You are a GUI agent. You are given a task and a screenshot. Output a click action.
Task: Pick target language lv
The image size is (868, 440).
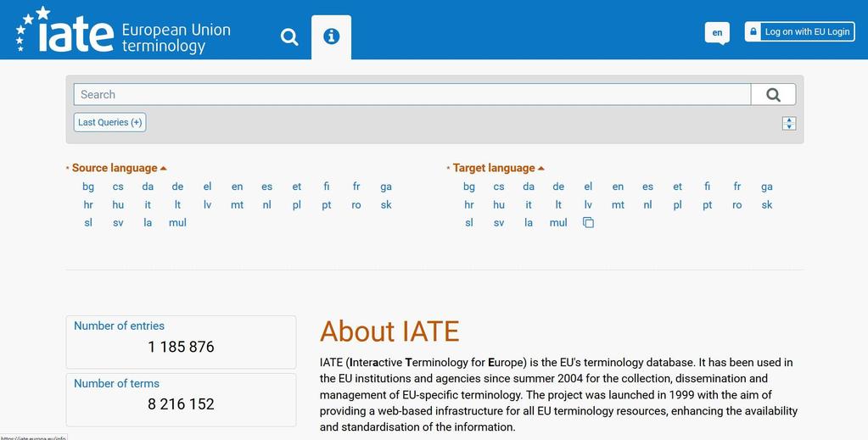pyautogui.click(x=588, y=205)
